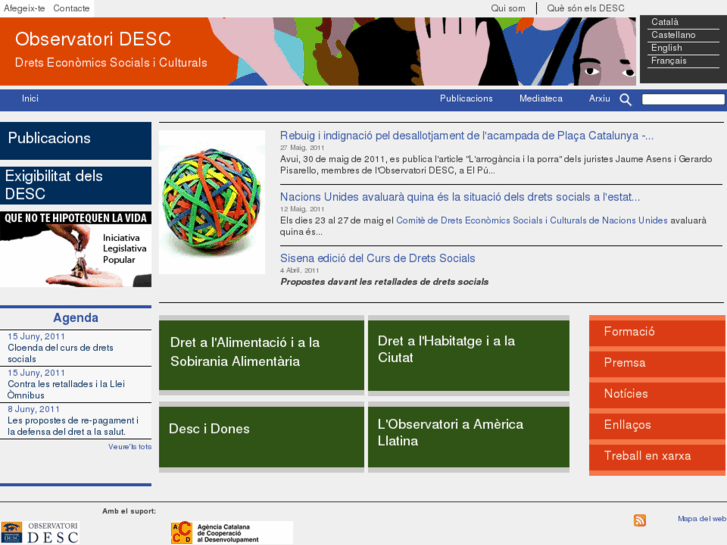This screenshot has height=545, width=727.
Task: Follow the Comitè de Drets Econòmics link
Action: (532, 220)
